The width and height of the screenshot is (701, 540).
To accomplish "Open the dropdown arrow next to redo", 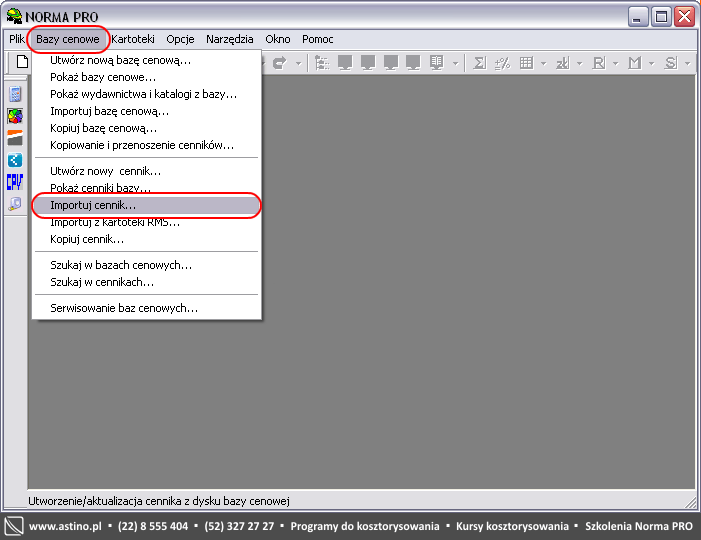I will click(x=299, y=63).
